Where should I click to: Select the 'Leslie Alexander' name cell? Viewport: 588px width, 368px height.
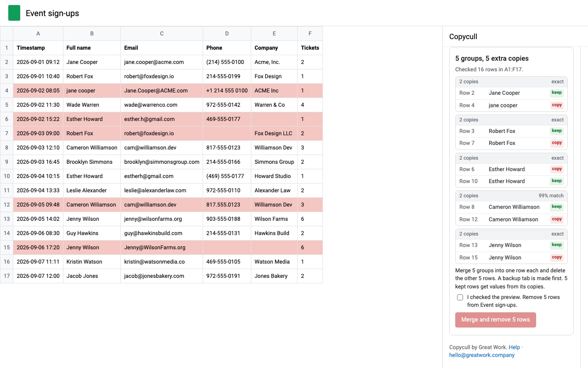pos(92,190)
